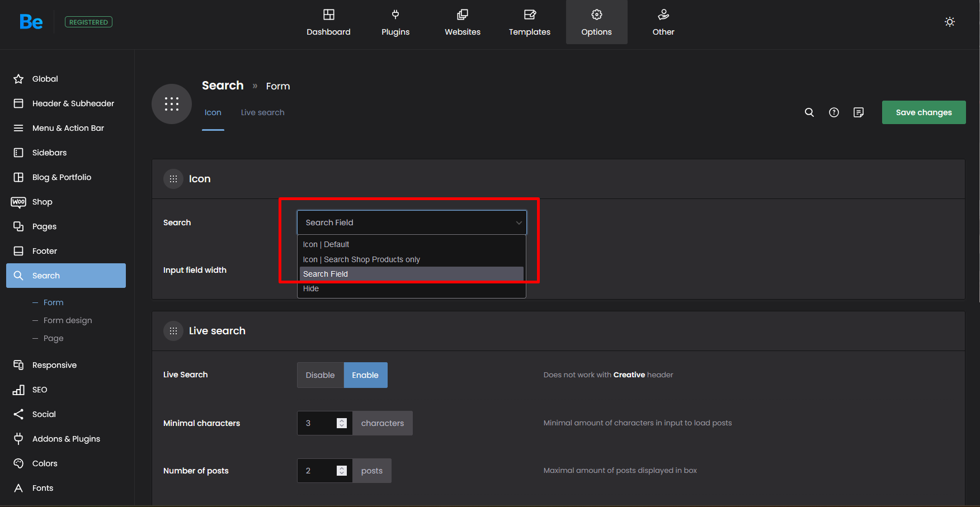Choose Icon | Default option
Screen dimensions: 980x507
coord(412,244)
